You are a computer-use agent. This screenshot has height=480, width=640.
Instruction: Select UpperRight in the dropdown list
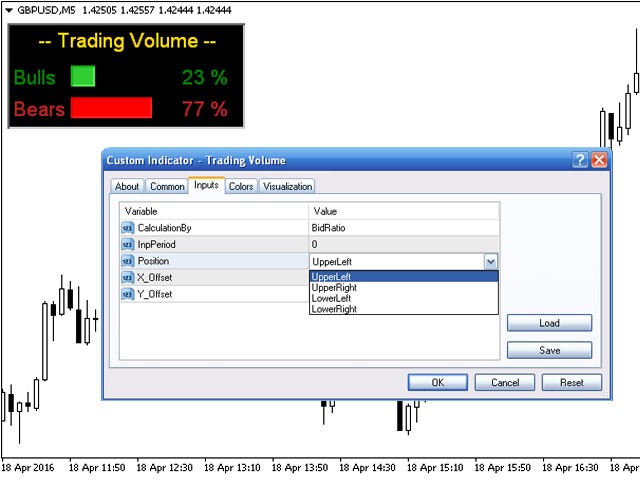404,287
